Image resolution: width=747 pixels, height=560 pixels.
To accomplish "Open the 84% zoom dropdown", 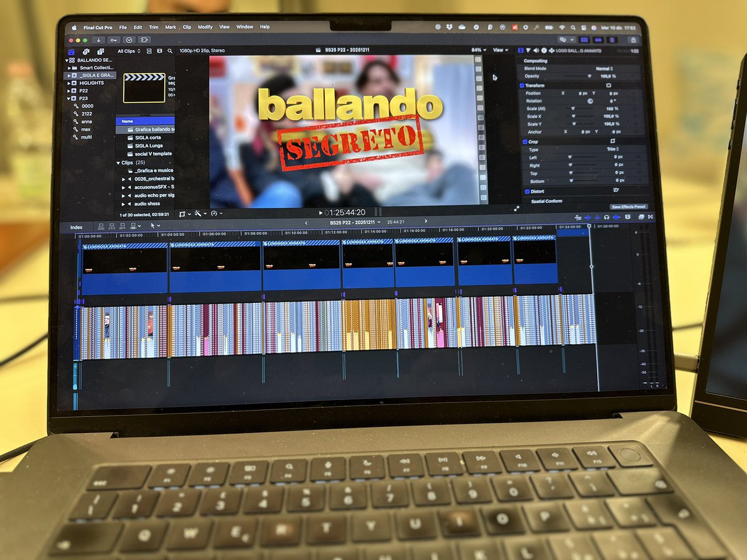I will click(x=478, y=50).
